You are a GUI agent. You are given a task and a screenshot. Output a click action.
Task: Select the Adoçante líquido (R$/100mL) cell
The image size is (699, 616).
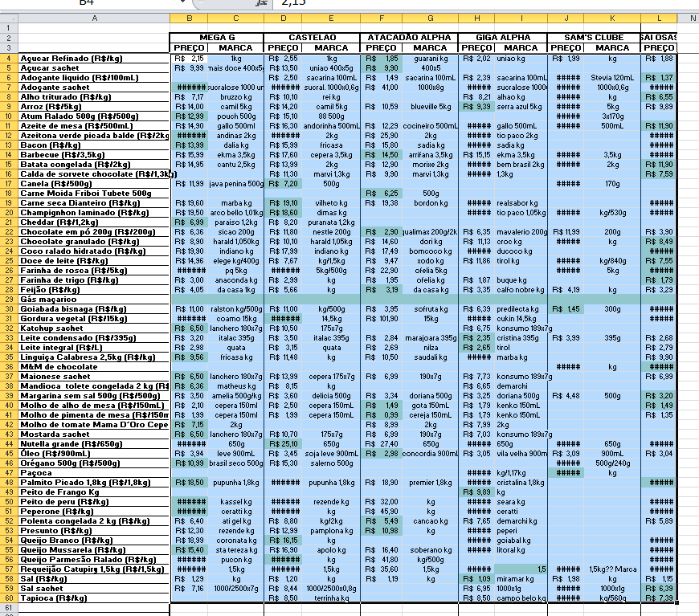94,78
